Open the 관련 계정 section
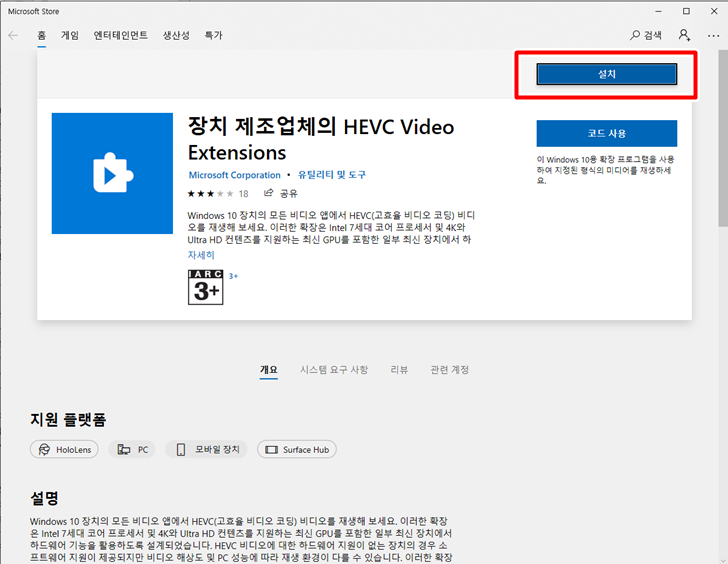The width and height of the screenshot is (728, 564). [449, 370]
